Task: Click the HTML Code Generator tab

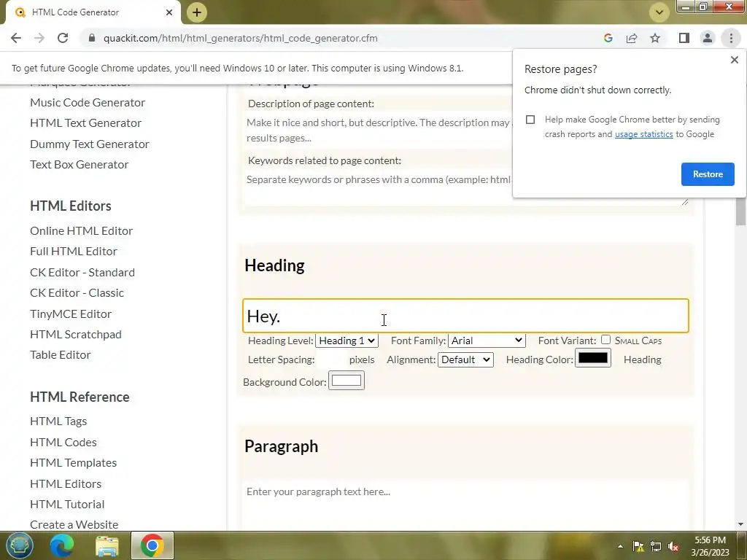Action: [x=93, y=12]
